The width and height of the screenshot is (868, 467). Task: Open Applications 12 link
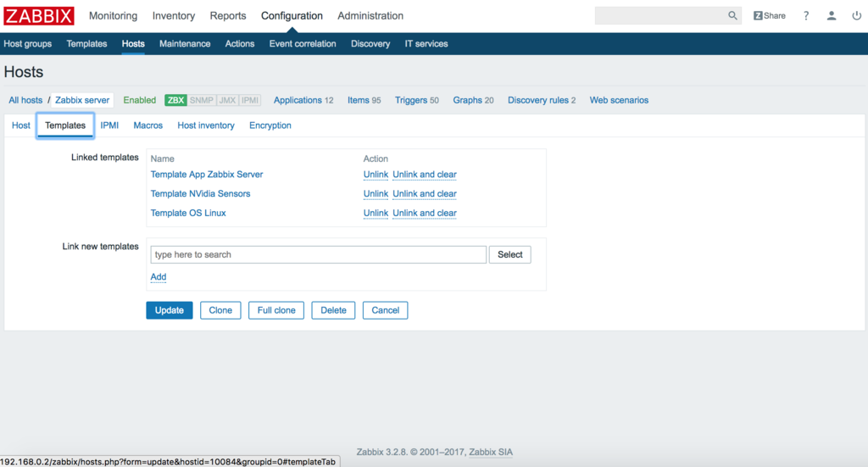(303, 100)
